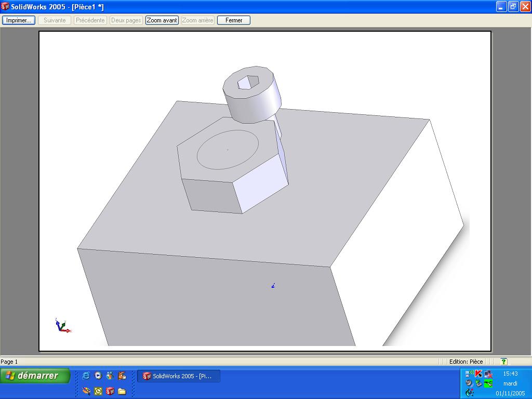Open MSN Messenger quick launch icon
The width and height of the screenshot is (532, 399).
pos(110,376)
